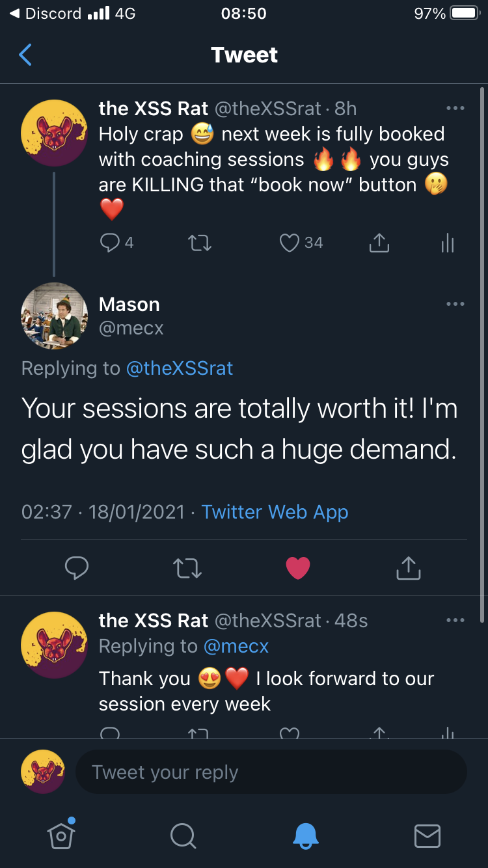The image size is (488, 868).
Task: Open the Notifications bell tab
Action: pos(305,835)
